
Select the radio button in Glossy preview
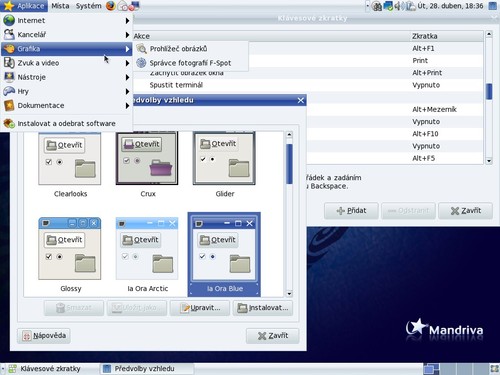tap(59, 257)
